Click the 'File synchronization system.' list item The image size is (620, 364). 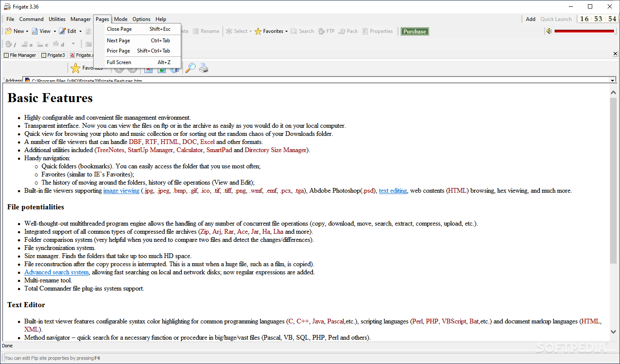tap(60, 248)
